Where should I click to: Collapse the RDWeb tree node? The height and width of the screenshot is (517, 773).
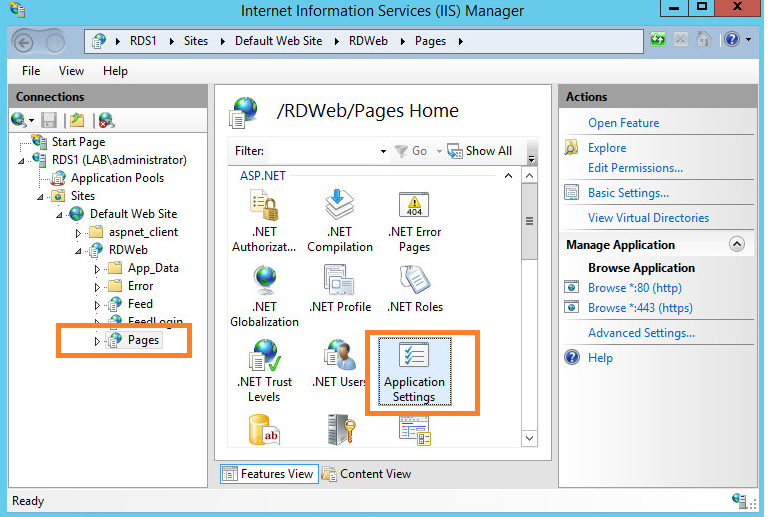pyautogui.click(x=78, y=251)
